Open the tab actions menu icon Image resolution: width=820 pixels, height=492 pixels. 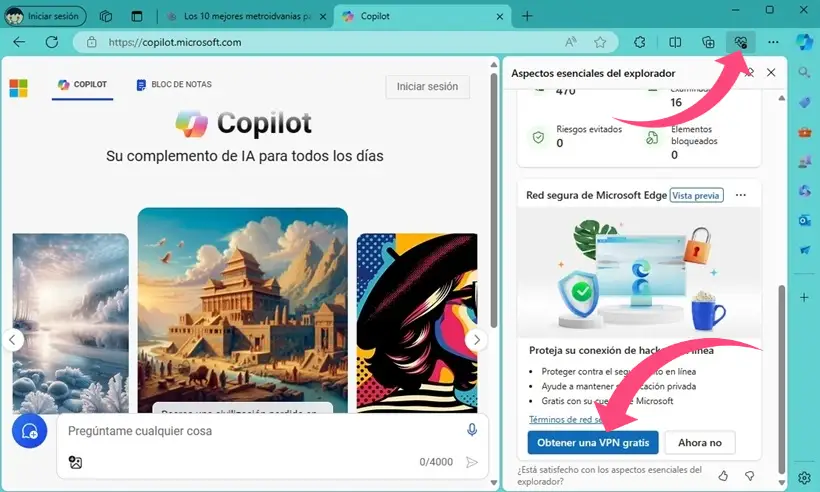tap(137, 16)
